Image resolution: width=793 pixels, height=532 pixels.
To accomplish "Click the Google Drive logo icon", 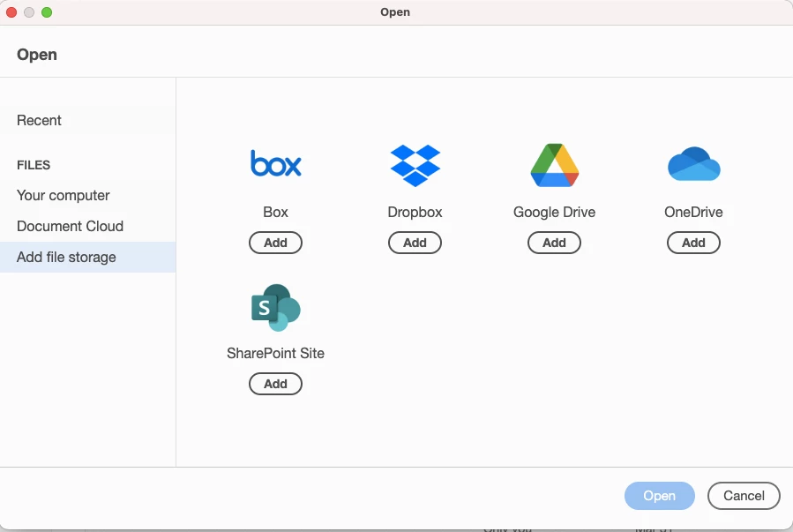I will (554, 165).
